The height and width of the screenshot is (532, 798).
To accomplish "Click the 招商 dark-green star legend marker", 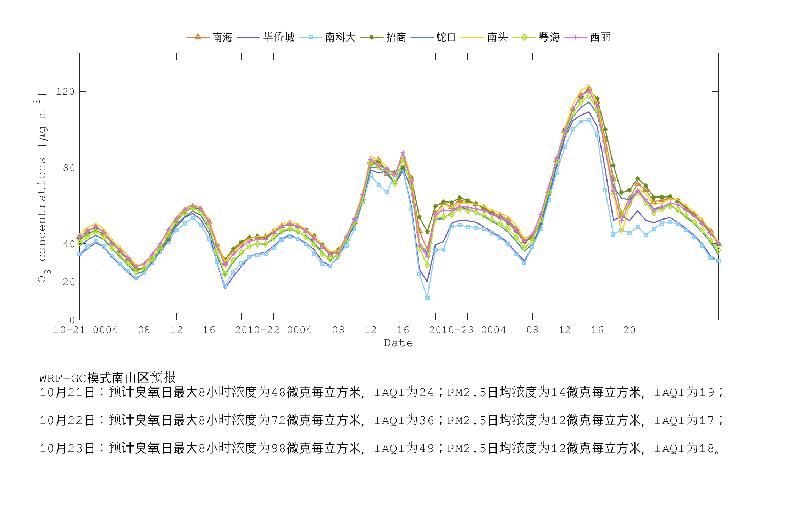I will (x=372, y=37).
